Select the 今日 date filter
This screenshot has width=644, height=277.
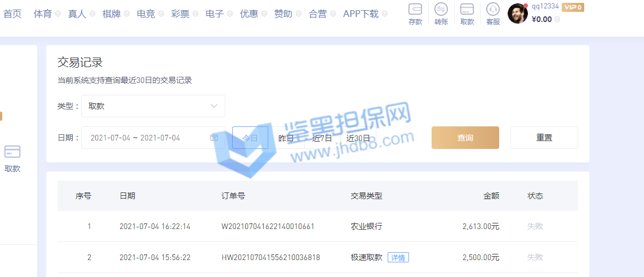pos(250,138)
